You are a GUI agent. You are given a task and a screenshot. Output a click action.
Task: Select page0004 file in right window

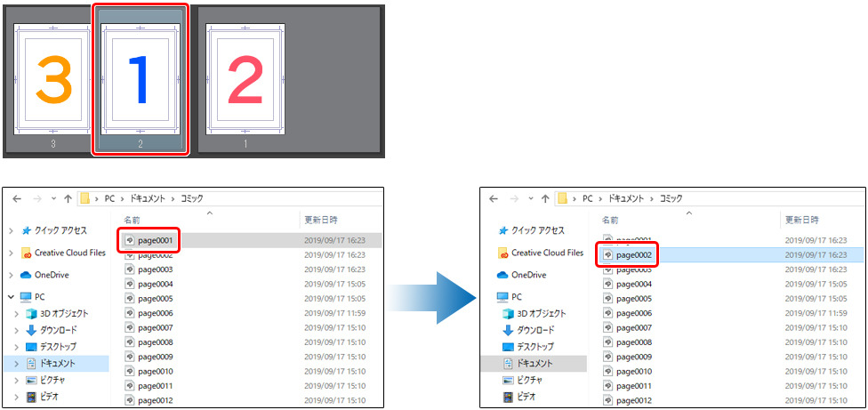pyautogui.click(x=633, y=284)
